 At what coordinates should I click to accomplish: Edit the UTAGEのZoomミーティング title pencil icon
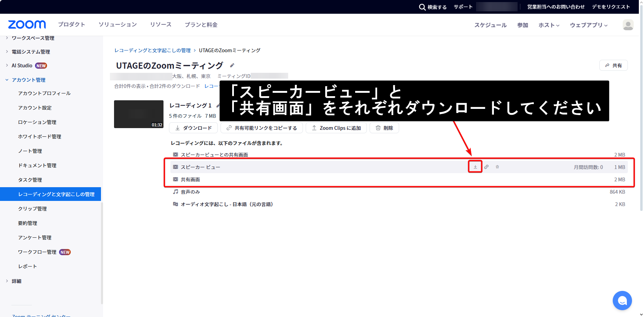(x=232, y=65)
